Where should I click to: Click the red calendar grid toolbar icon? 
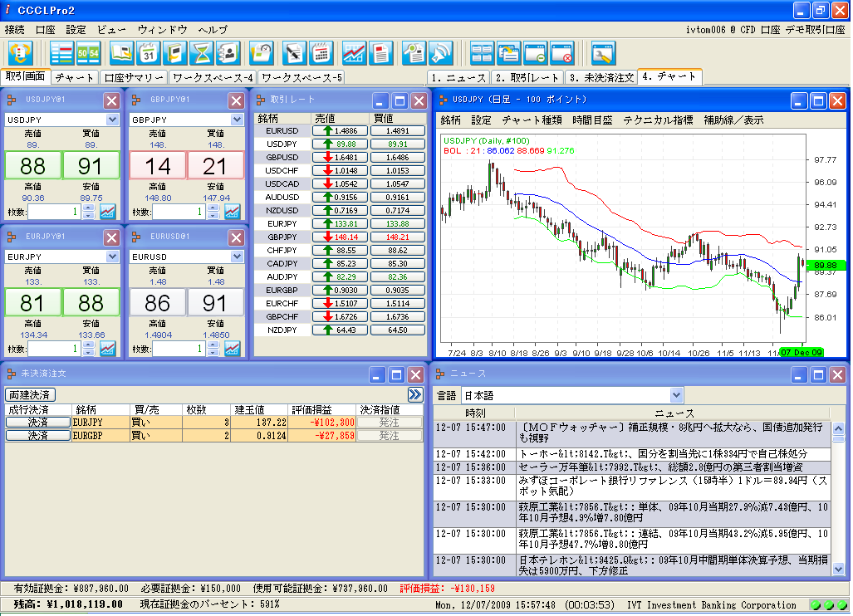321,53
